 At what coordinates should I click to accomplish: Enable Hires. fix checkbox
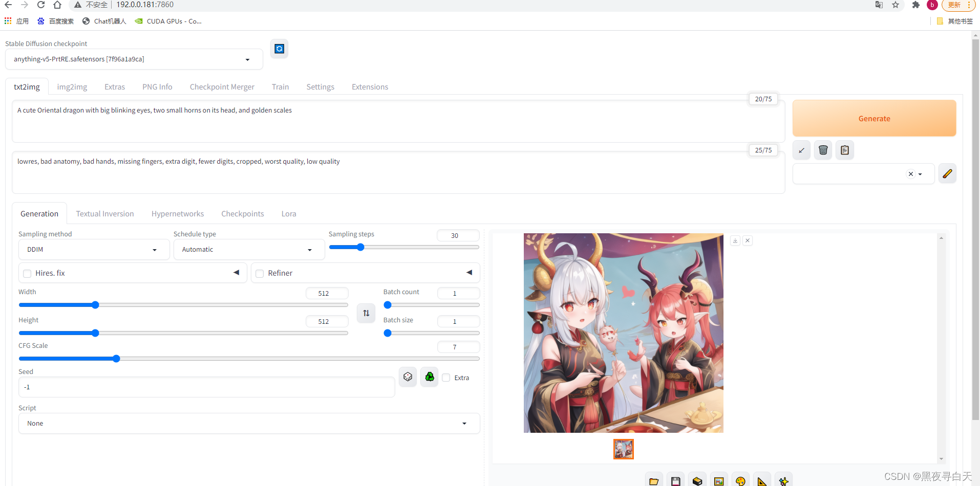[28, 274]
